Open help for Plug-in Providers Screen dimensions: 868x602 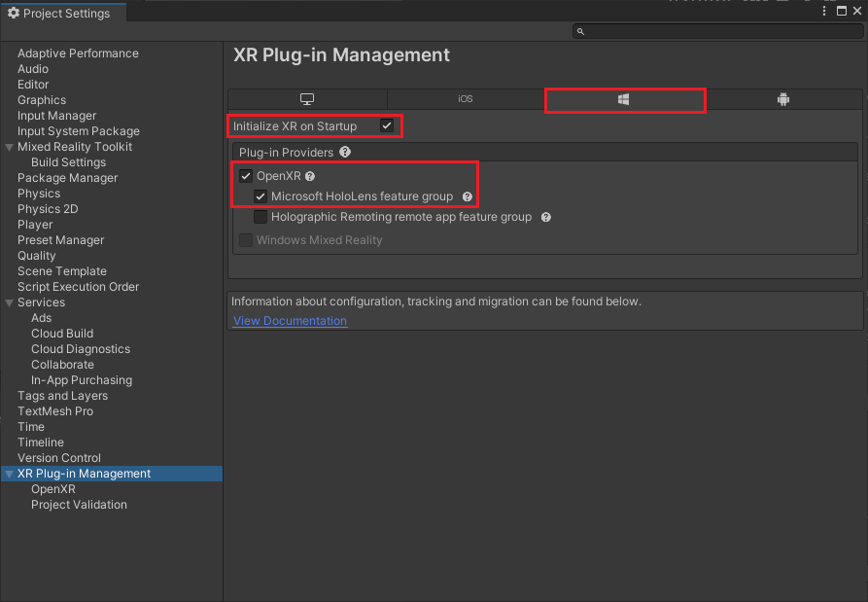pyautogui.click(x=345, y=153)
